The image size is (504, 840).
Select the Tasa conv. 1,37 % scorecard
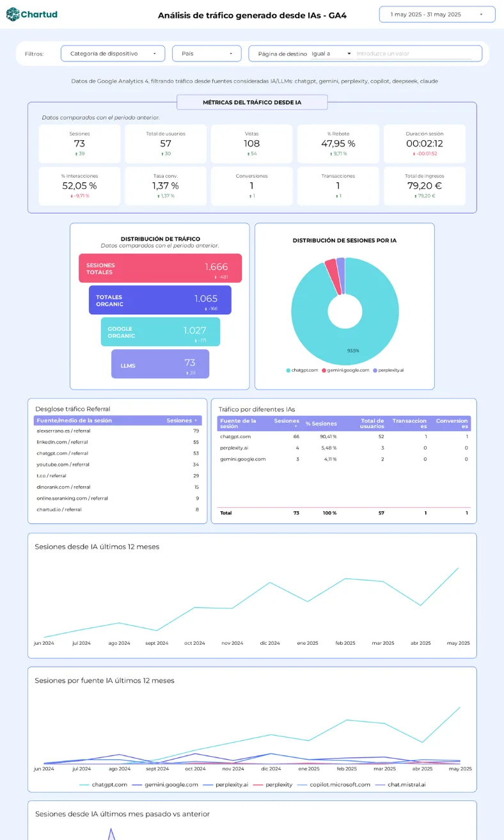pyautogui.click(x=166, y=186)
